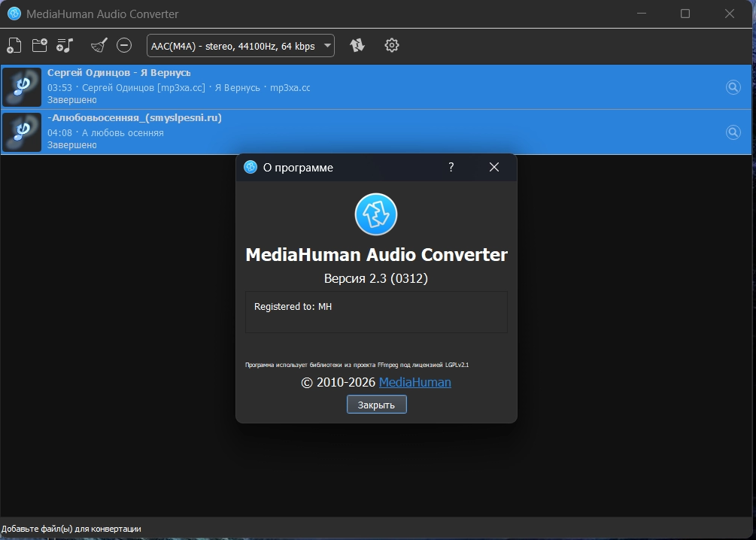The width and height of the screenshot is (756, 540).
Task: Click the magnifier icon on the Алюбовьосенняя track
Action: click(x=733, y=132)
